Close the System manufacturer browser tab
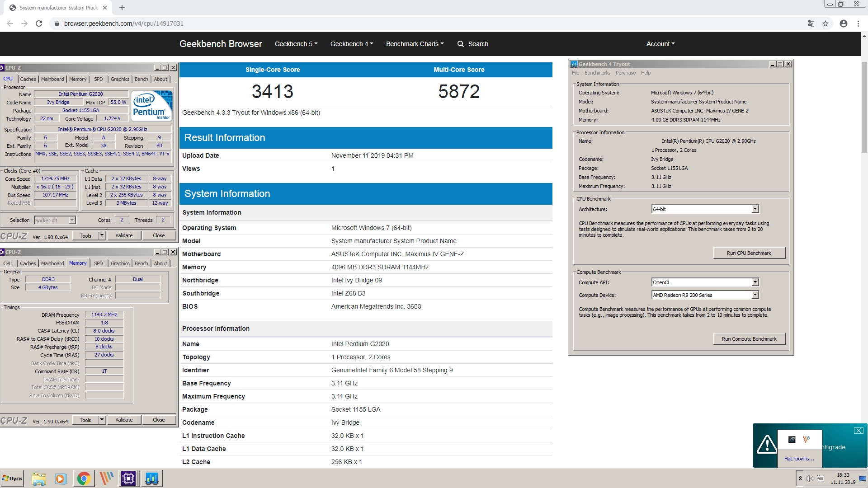 click(105, 8)
